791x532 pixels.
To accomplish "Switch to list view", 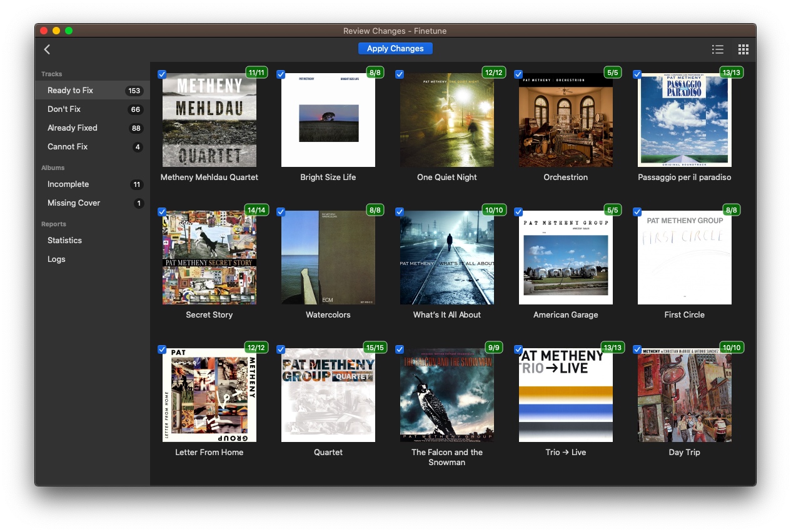I will click(718, 49).
